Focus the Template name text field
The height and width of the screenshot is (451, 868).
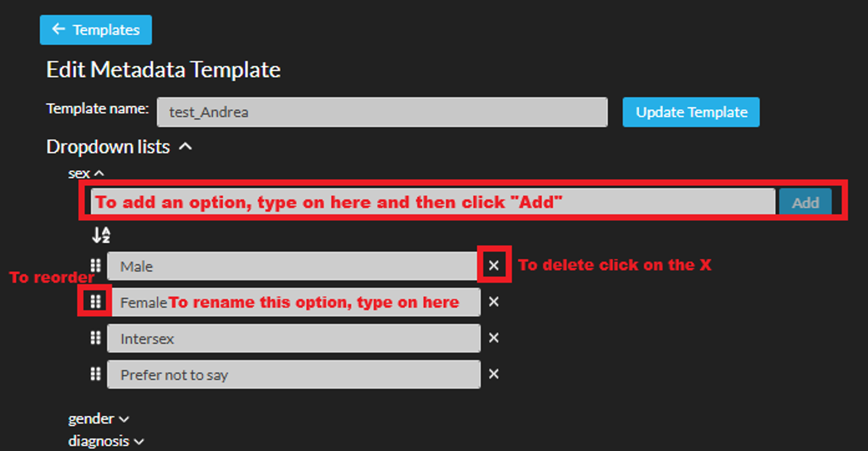(382, 112)
